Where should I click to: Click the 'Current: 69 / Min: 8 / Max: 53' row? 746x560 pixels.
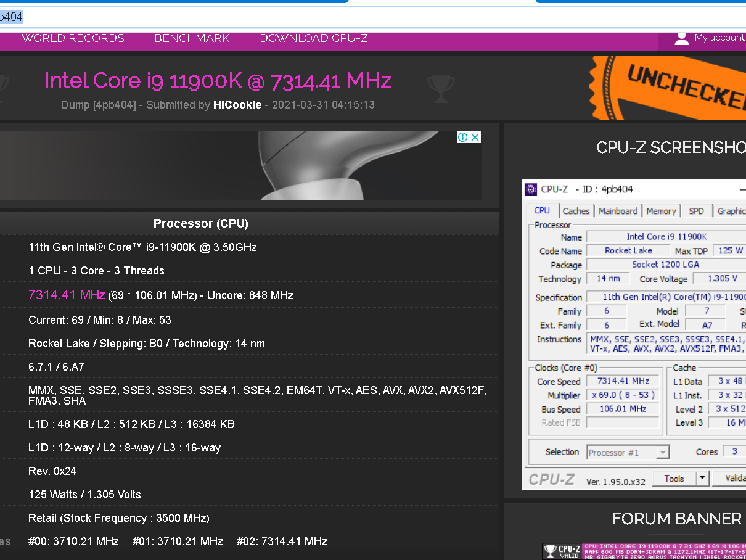250,320
